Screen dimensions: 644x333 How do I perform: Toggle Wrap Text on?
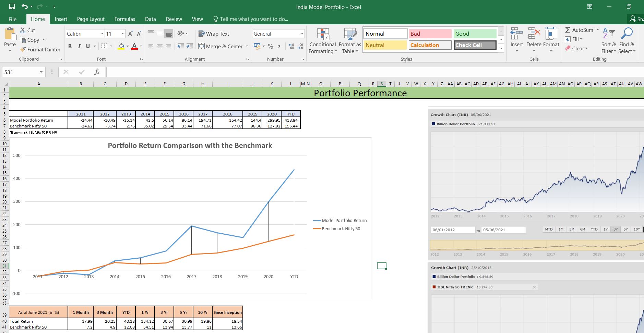click(214, 34)
